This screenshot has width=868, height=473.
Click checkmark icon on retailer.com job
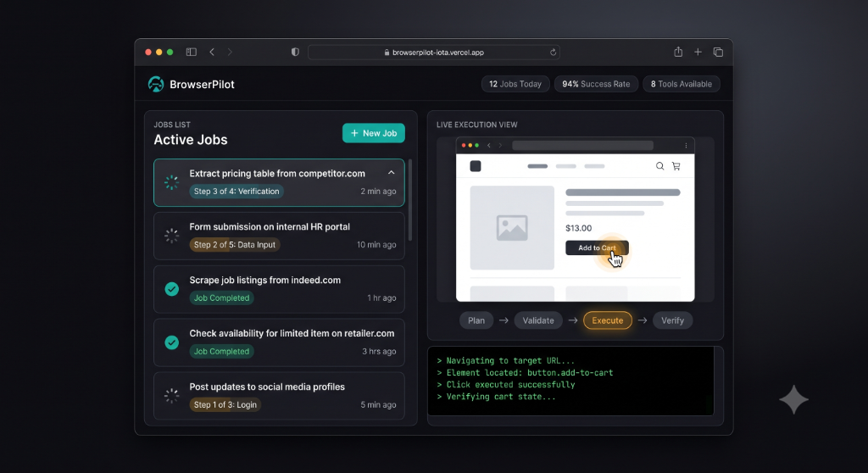point(171,342)
